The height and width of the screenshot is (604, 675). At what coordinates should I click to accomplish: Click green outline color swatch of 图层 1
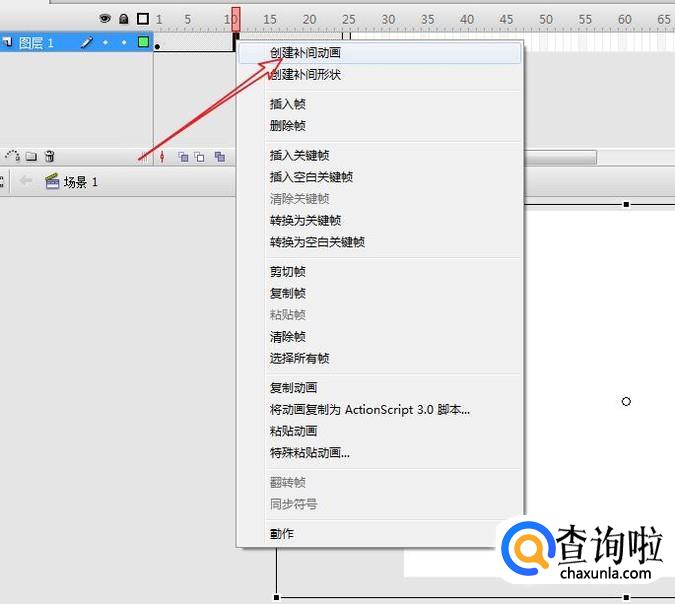point(143,42)
